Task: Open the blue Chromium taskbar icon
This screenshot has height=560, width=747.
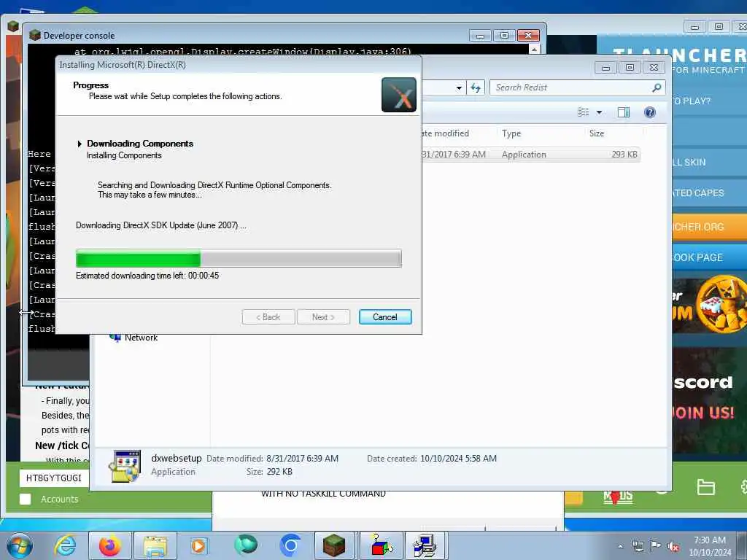Action: coord(290,545)
